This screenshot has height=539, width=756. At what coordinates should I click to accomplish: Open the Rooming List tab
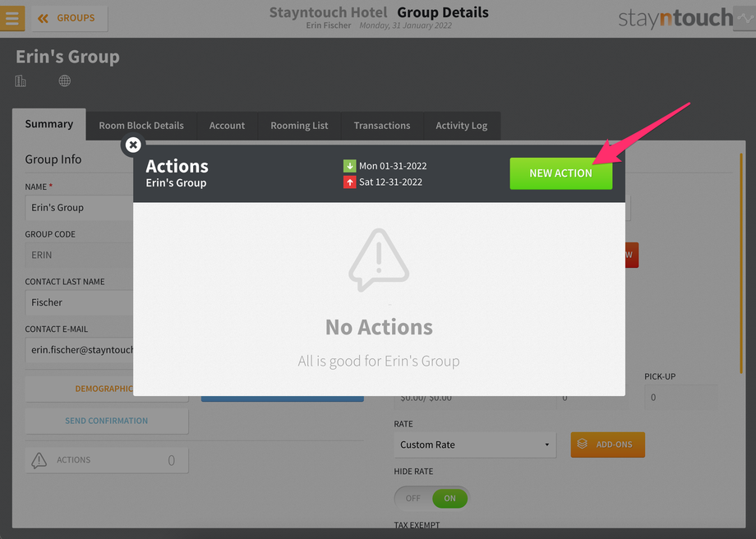pos(299,126)
